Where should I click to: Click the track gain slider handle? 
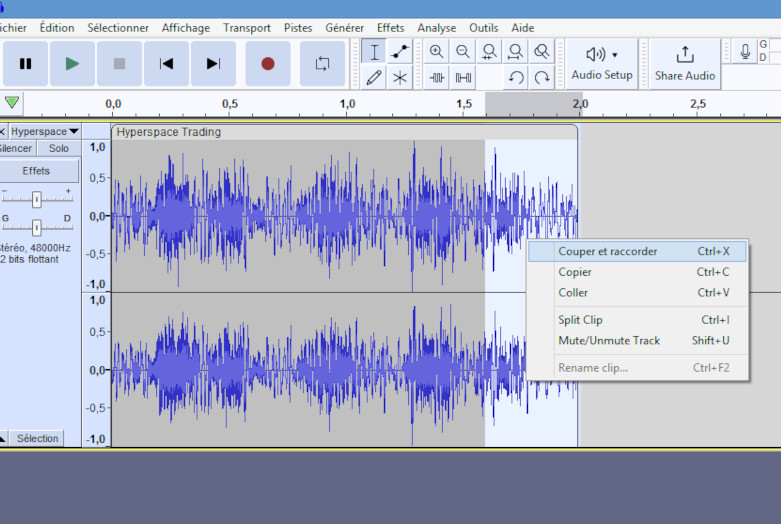37,199
